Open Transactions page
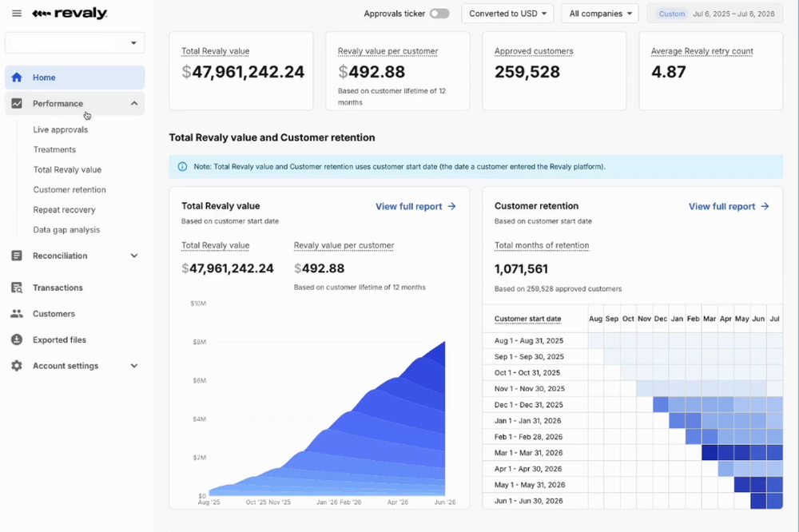799x532 pixels. 58,288
